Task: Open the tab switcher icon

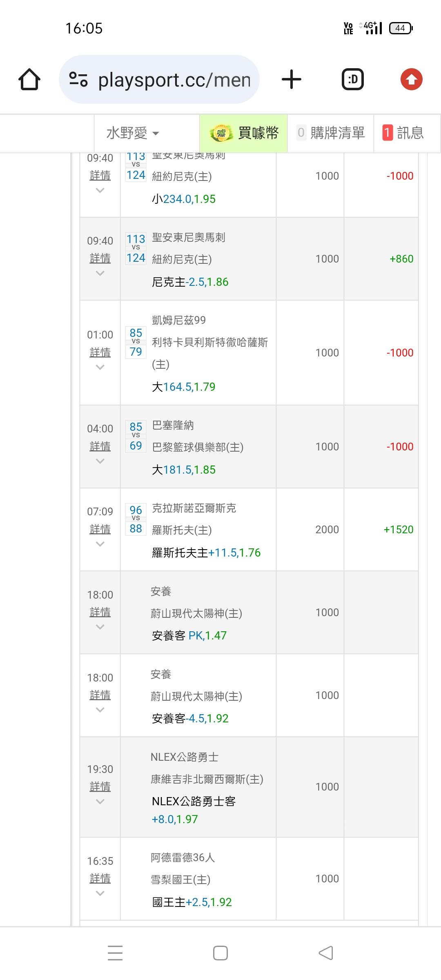Action: 352,79
